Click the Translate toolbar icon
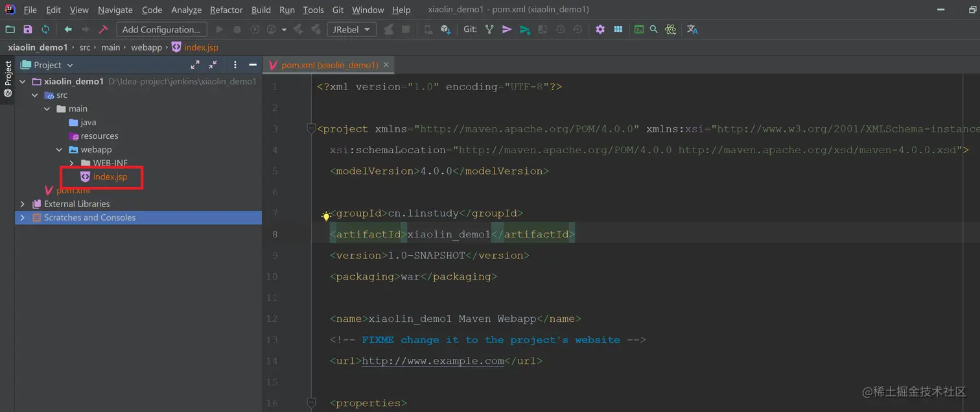The height and width of the screenshot is (412, 980). [x=692, y=29]
